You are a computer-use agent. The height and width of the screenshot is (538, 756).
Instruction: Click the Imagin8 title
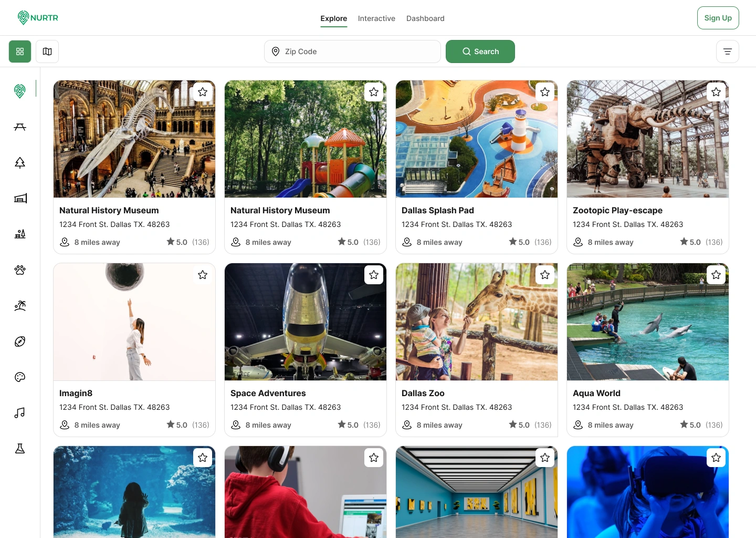pos(76,393)
